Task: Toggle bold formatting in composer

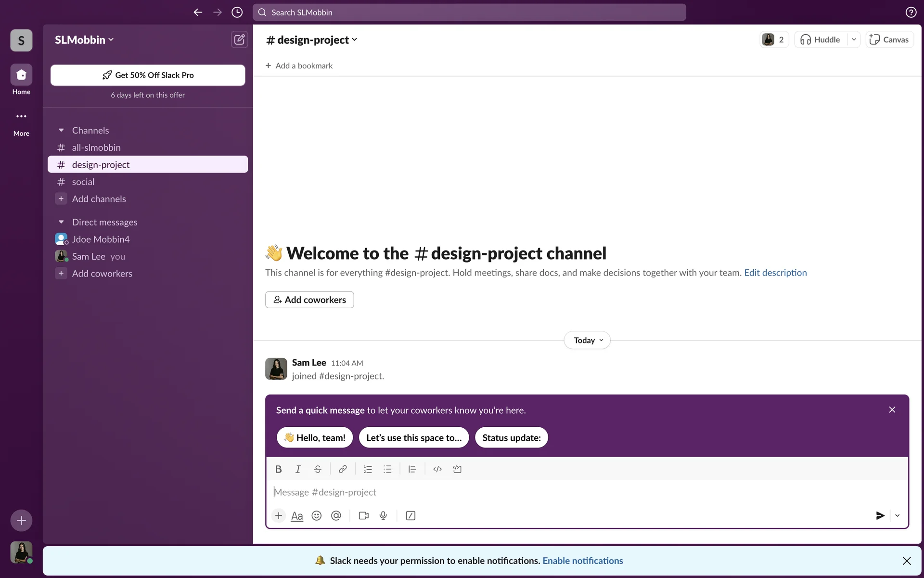Action: click(x=278, y=469)
